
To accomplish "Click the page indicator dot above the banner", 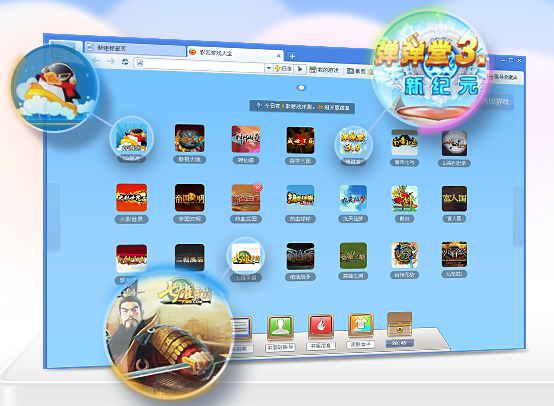I will coord(301,88).
